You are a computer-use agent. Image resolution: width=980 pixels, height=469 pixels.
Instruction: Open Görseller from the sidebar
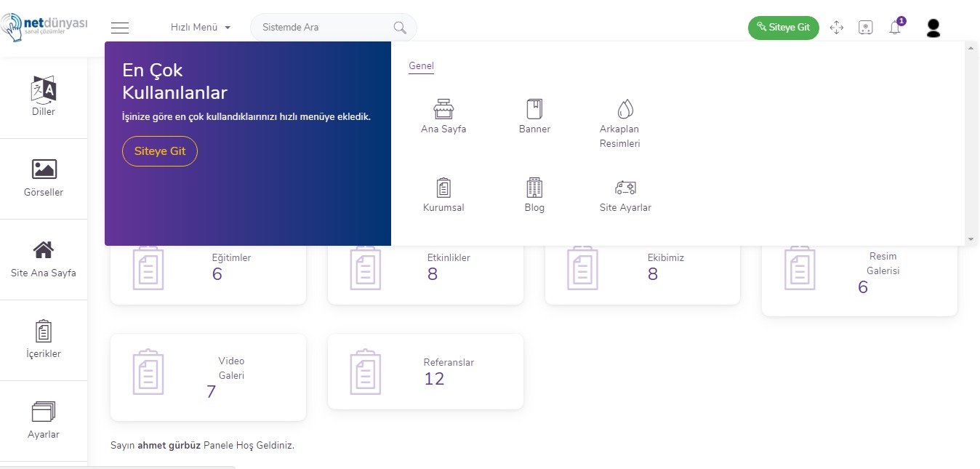tap(44, 178)
